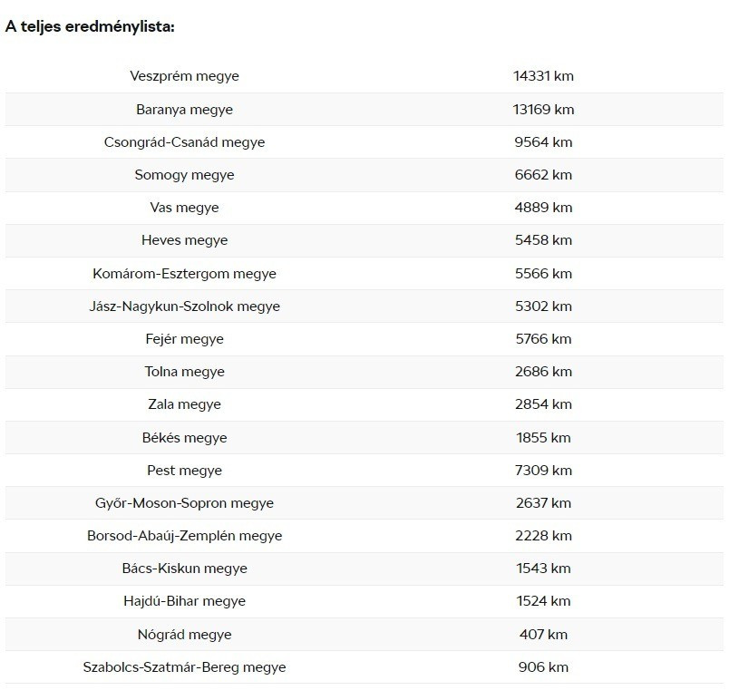Select the Pest megye cell
This screenshot has width=729, height=700.
(184, 471)
